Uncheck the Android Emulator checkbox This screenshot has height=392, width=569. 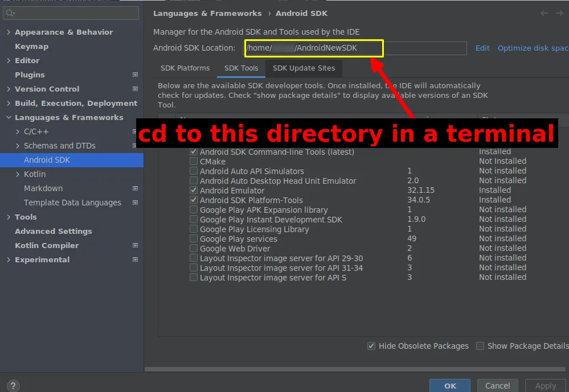(194, 190)
